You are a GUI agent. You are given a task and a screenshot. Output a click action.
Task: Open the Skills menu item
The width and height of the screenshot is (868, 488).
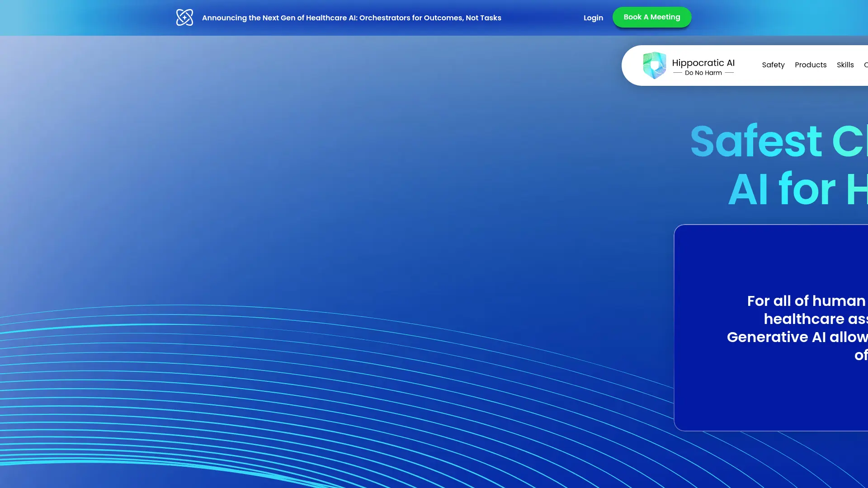[845, 65]
